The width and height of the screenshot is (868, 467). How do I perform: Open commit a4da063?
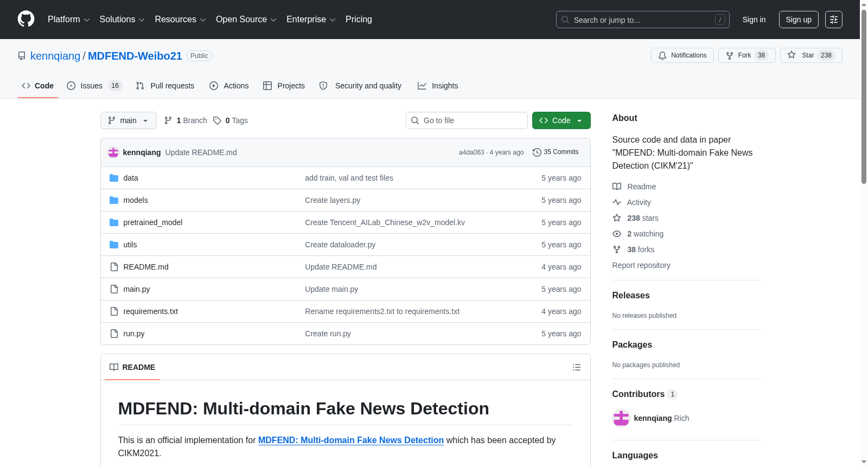click(471, 152)
